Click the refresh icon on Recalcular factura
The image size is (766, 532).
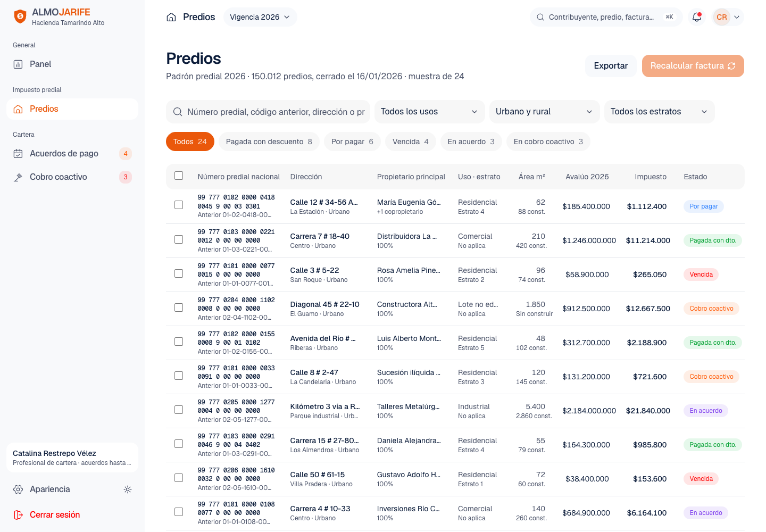tap(731, 66)
